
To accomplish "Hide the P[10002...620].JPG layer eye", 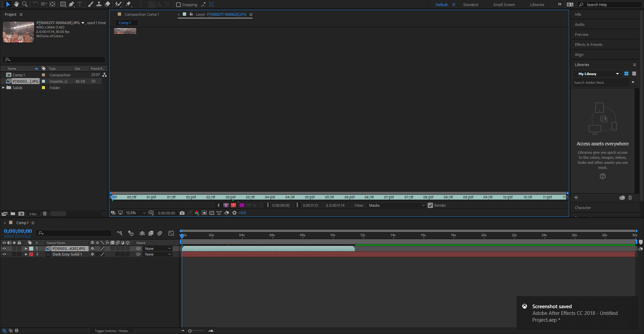I will coord(4,249).
